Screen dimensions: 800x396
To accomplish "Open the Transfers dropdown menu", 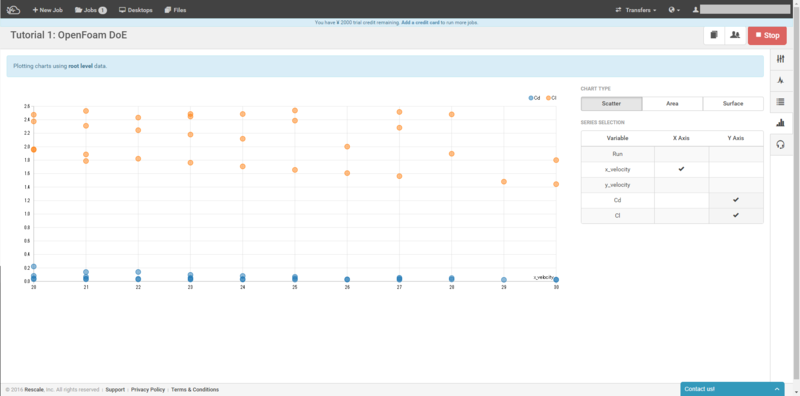I will click(x=636, y=10).
